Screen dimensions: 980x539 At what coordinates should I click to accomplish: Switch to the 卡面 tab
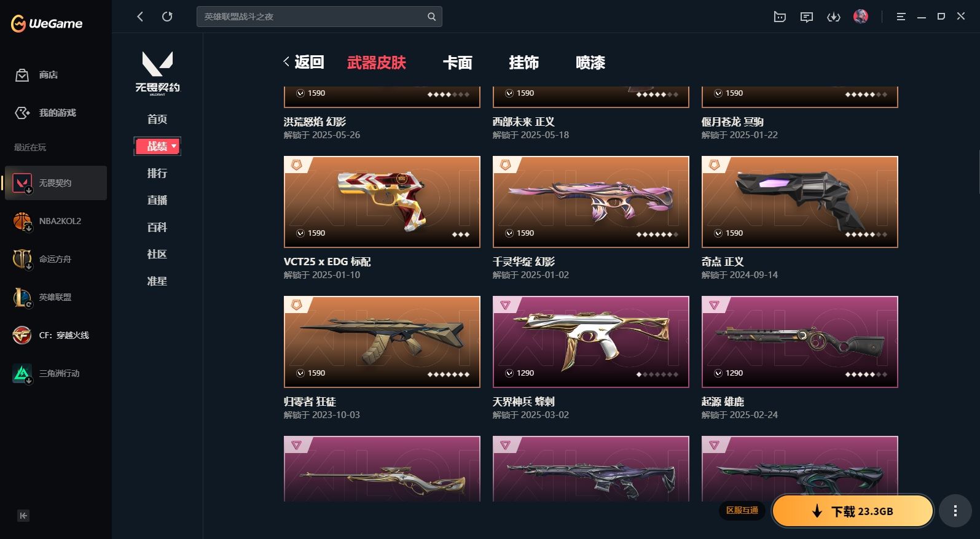point(458,63)
